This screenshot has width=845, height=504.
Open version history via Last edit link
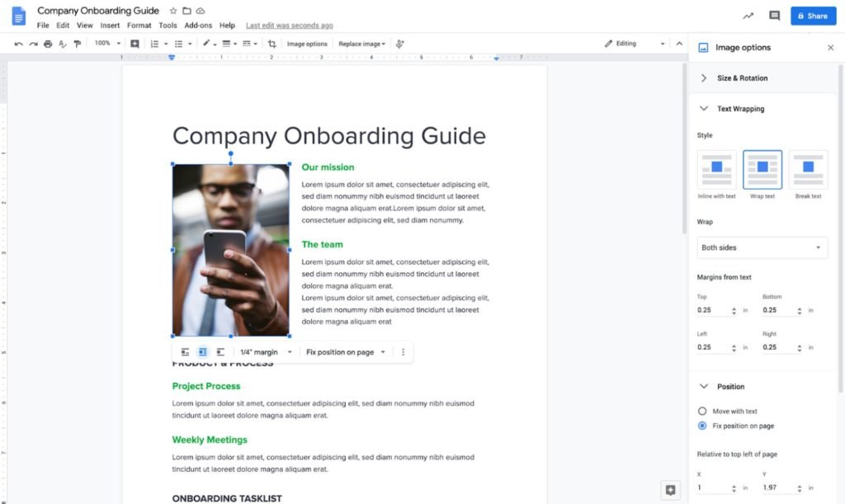[x=289, y=25]
